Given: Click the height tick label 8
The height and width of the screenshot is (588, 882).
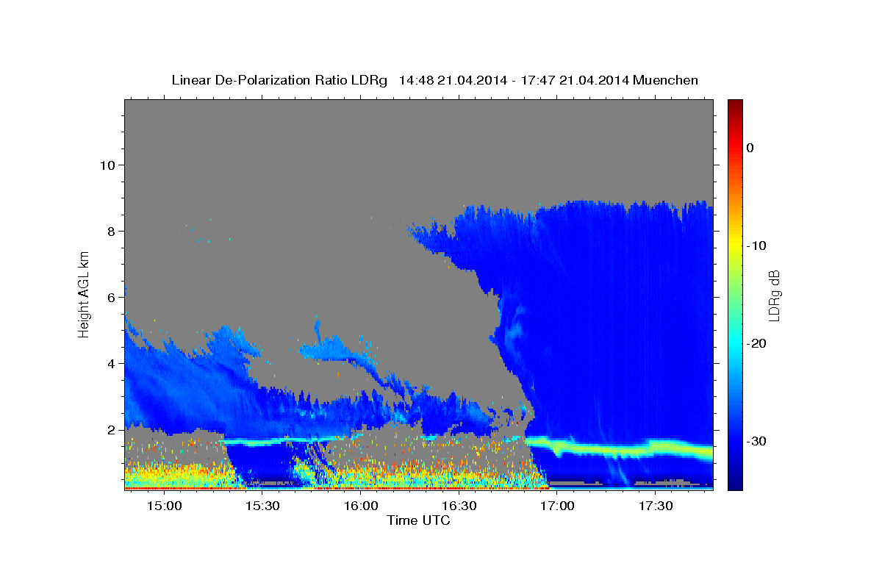Looking at the screenshot, I should click(110, 231).
